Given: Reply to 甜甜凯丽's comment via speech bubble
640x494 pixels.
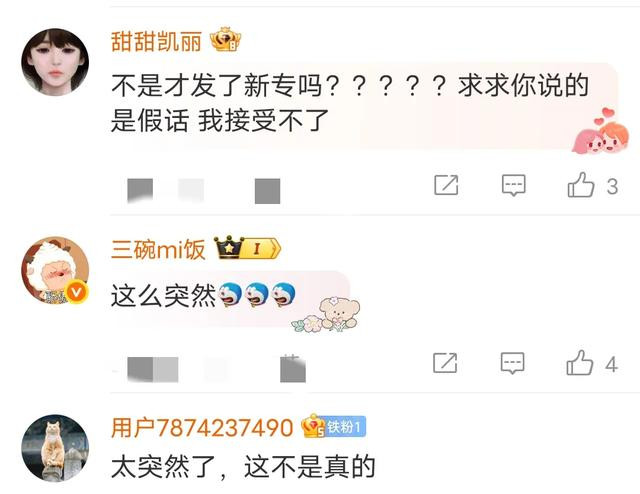Looking at the screenshot, I should [x=513, y=185].
